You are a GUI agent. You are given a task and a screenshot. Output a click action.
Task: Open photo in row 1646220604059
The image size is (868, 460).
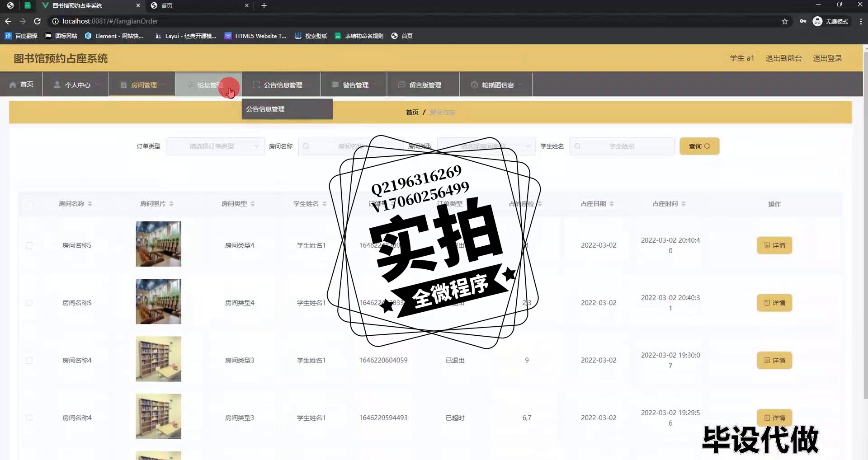pyautogui.click(x=158, y=359)
